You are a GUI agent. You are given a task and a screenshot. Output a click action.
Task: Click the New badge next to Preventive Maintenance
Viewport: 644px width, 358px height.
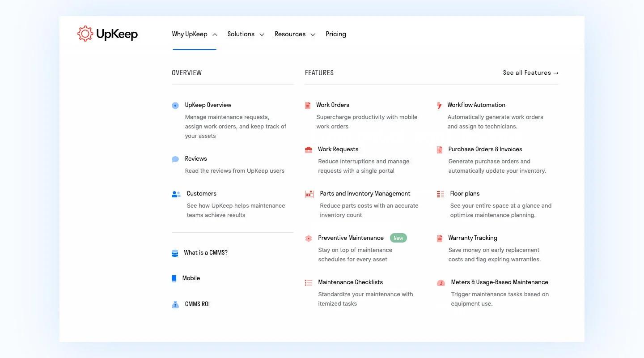[398, 238]
